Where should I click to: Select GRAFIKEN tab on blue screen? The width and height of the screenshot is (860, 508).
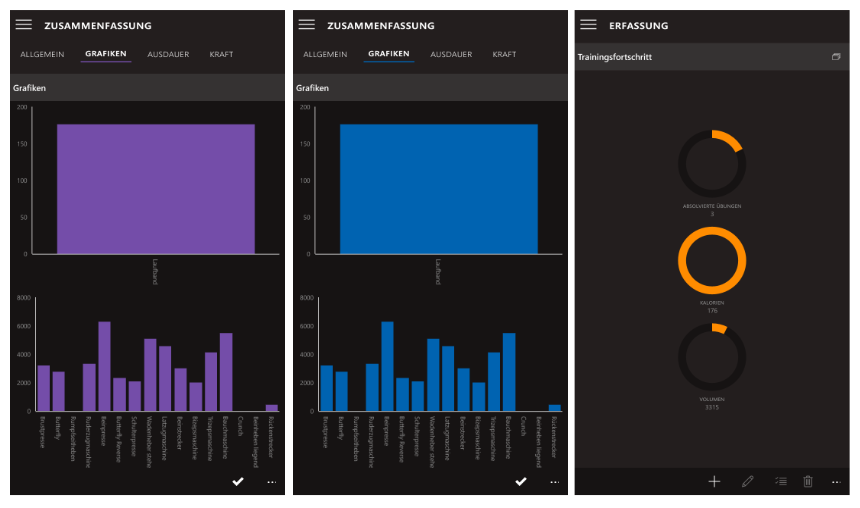(389, 54)
